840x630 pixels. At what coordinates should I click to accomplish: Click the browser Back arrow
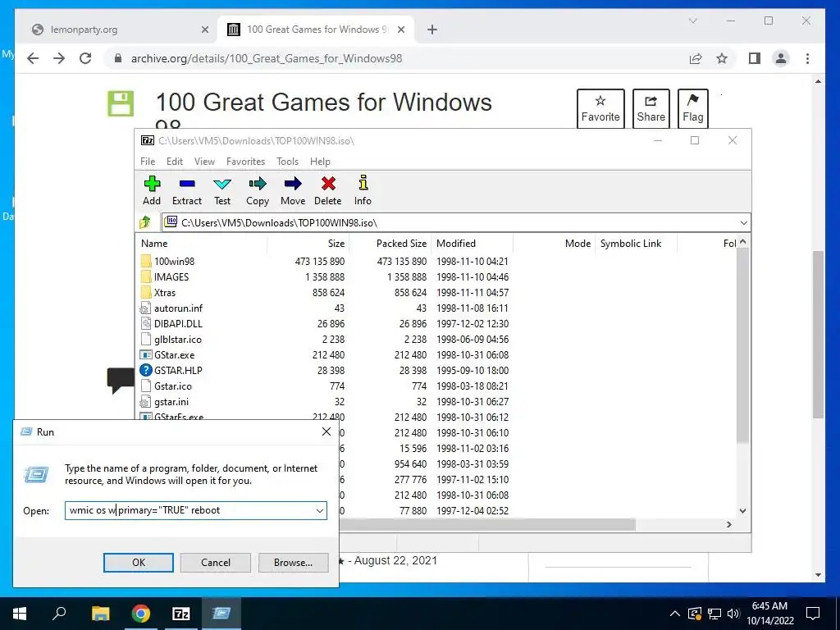pyautogui.click(x=33, y=58)
